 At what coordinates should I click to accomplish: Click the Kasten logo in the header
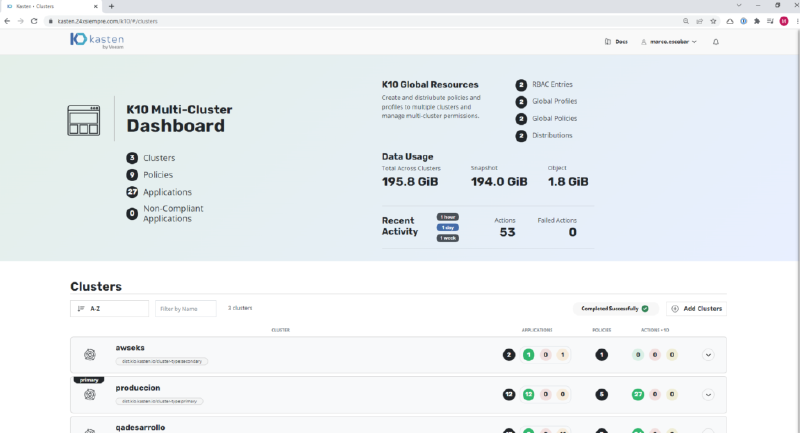click(x=97, y=41)
